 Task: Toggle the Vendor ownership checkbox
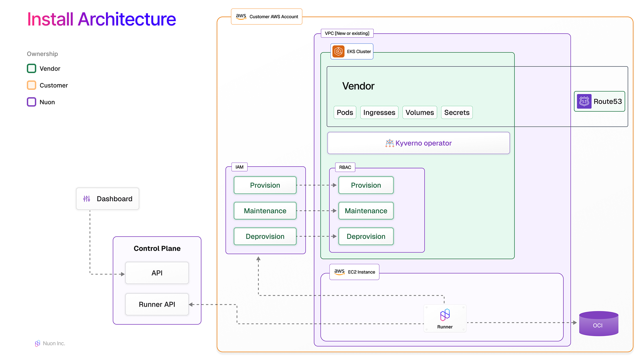tap(31, 68)
